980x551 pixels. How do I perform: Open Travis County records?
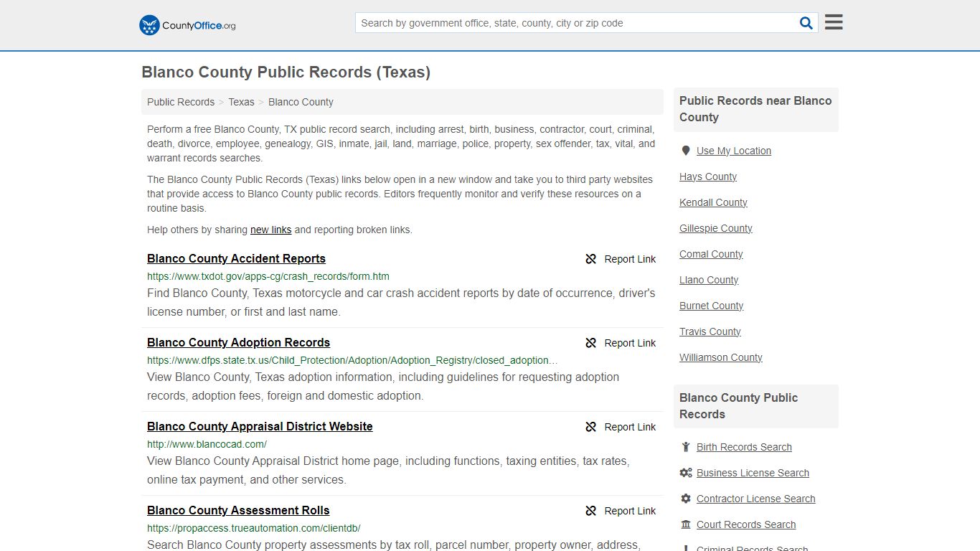[x=710, y=331]
